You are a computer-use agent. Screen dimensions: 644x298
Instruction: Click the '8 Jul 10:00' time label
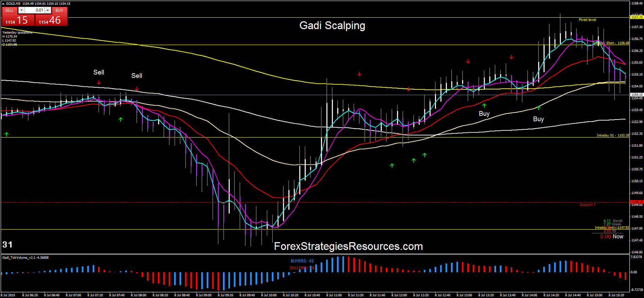coord(269,295)
